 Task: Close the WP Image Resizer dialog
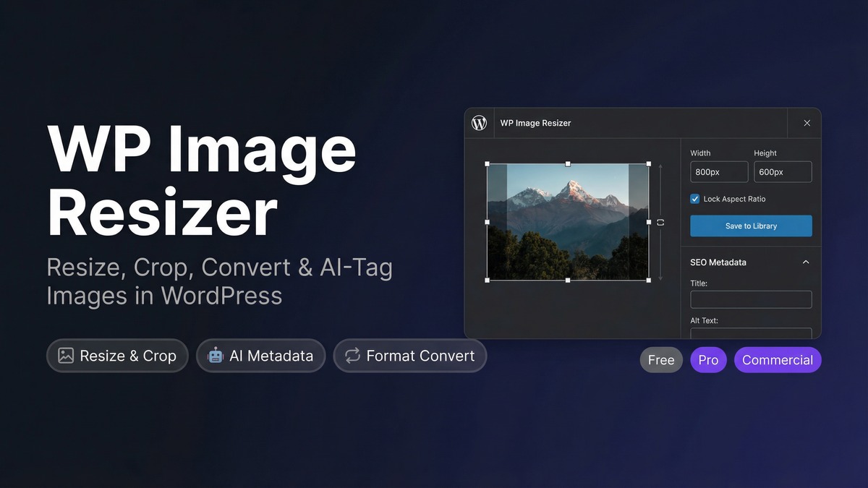tap(807, 123)
